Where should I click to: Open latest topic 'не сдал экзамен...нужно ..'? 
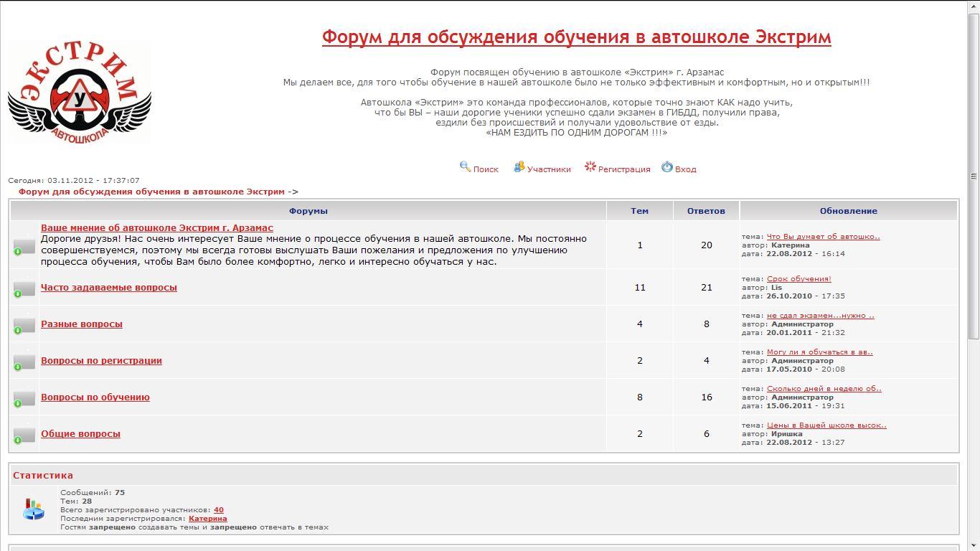coord(821,315)
